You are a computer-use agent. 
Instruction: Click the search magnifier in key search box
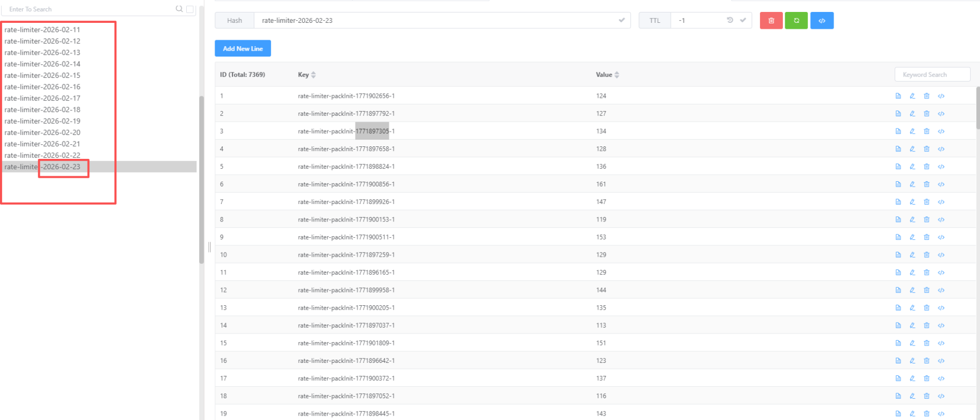point(179,9)
